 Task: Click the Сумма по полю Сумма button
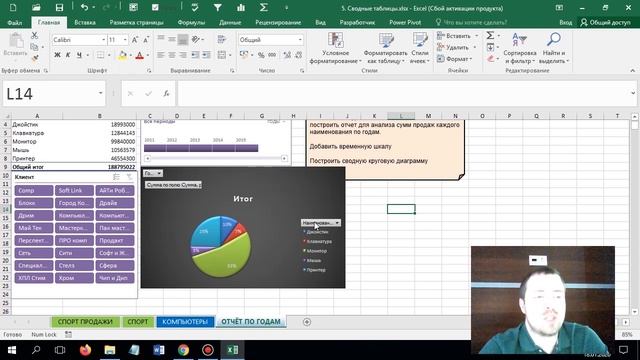(x=173, y=185)
